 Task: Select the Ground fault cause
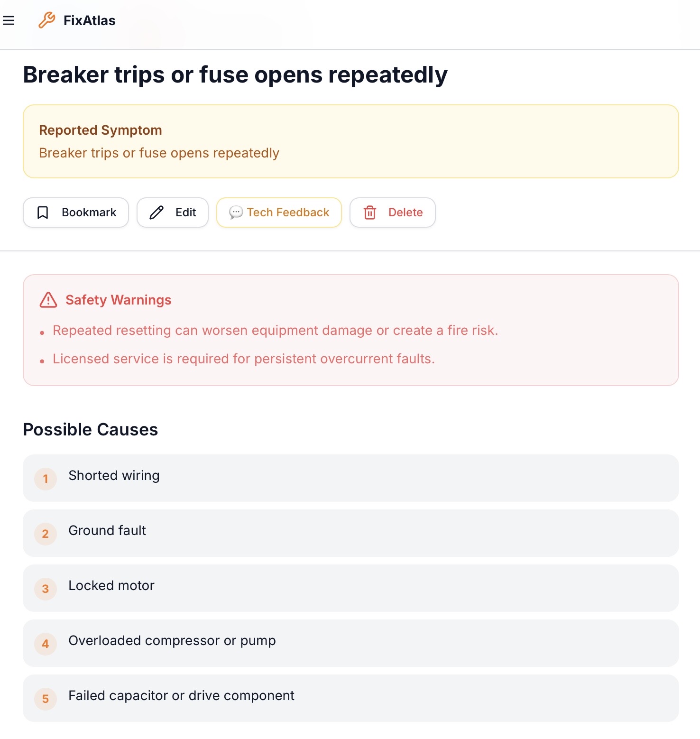pos(107,531)
